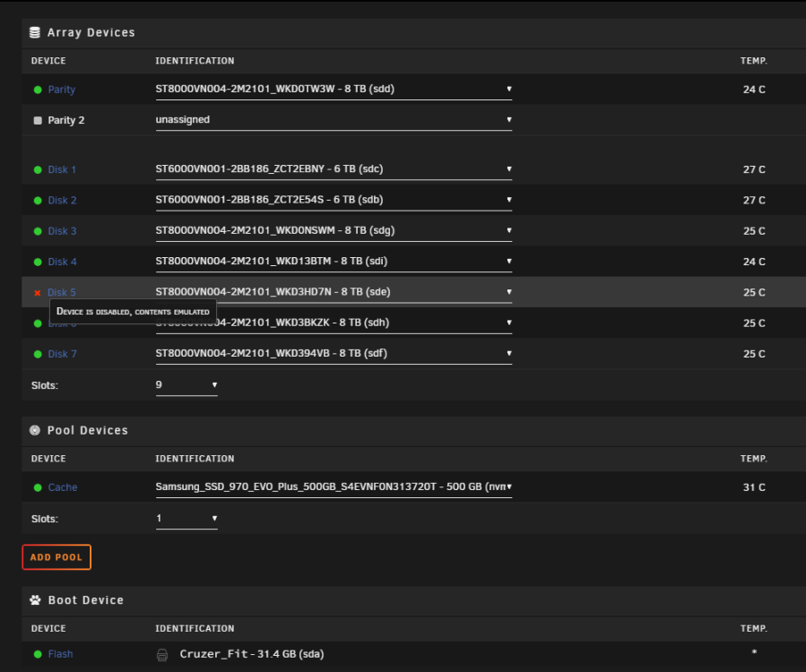Click the Cruzer_Fit - 31.4 GB (sda) text
This screenshot has height=672, width=806.
pyautogui.click(x=252, y=654)
